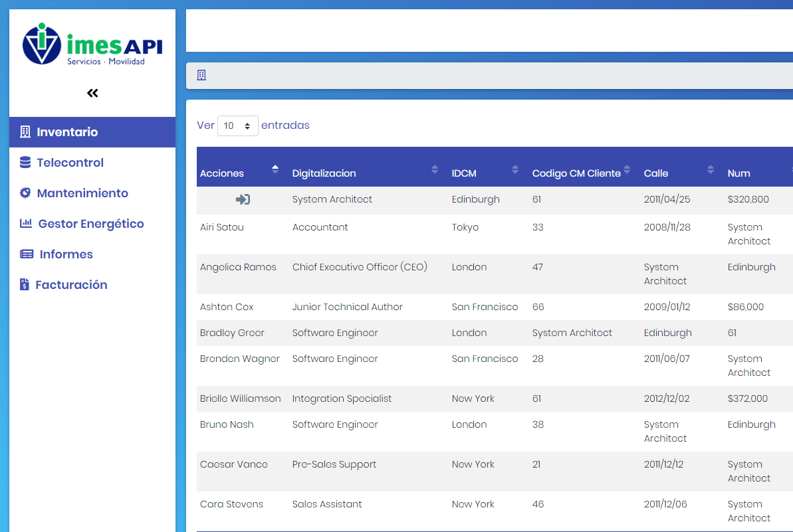Image resolution: width=793 pixels, height=532 pixels.
Task: Click the Gestor Energético chart icon
Action: [x=26, y=224]
